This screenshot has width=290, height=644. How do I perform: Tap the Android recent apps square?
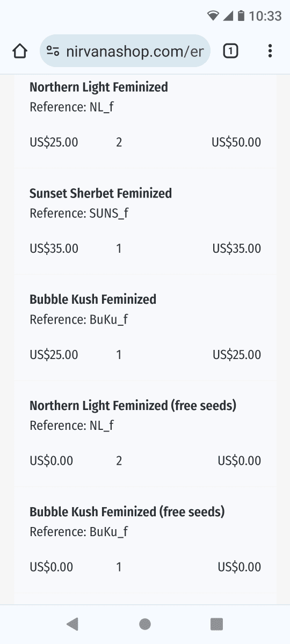[x=216, y=624]
